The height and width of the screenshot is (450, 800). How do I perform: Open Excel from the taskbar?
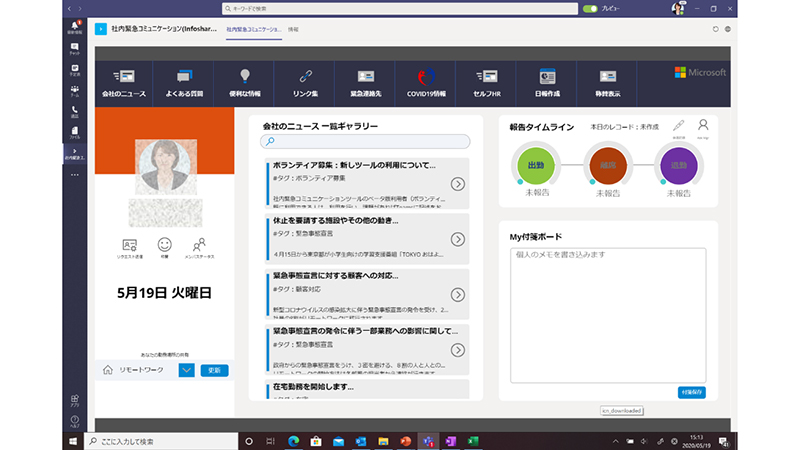[473, 441]
